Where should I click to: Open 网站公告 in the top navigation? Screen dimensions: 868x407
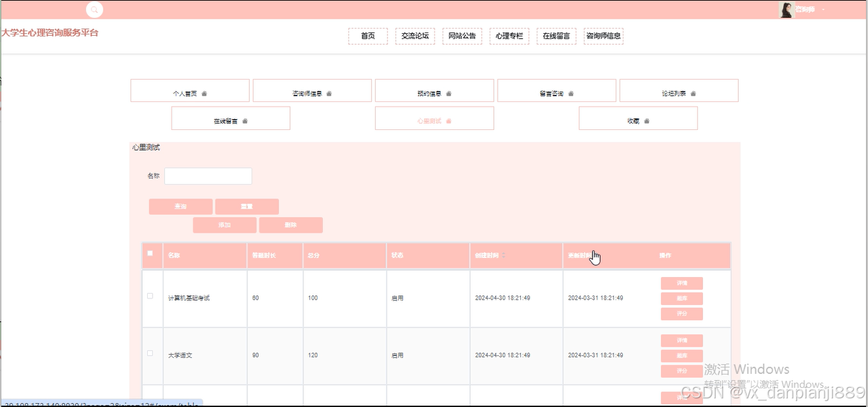(462, 36)
